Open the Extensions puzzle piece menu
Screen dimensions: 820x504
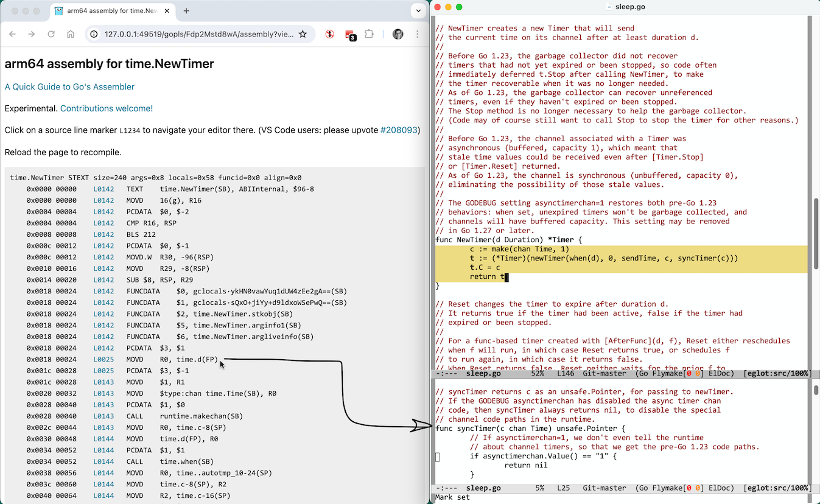click(371, 35)
